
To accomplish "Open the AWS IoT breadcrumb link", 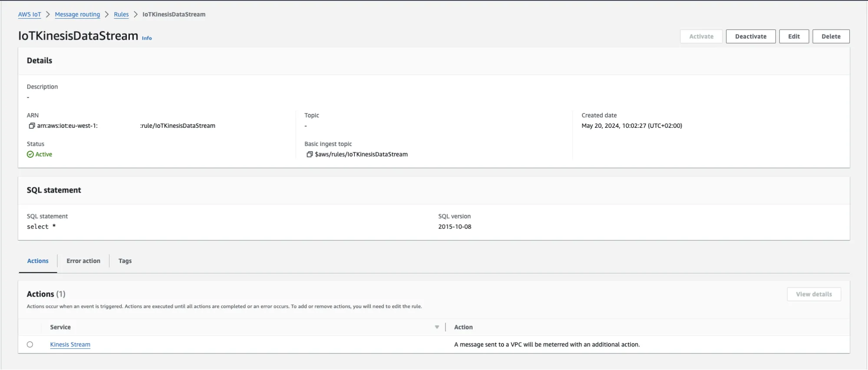I will (30, 14).
